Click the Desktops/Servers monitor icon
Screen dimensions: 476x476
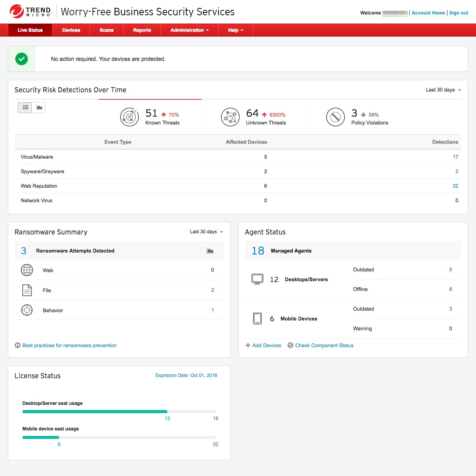[x=257, y=279]
